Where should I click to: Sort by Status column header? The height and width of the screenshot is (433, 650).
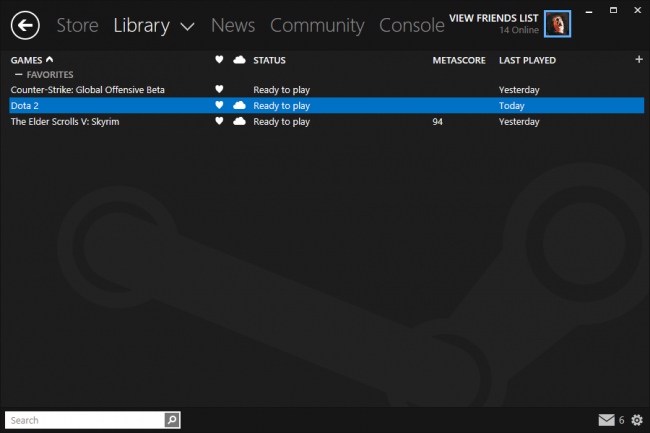point(269,60)
